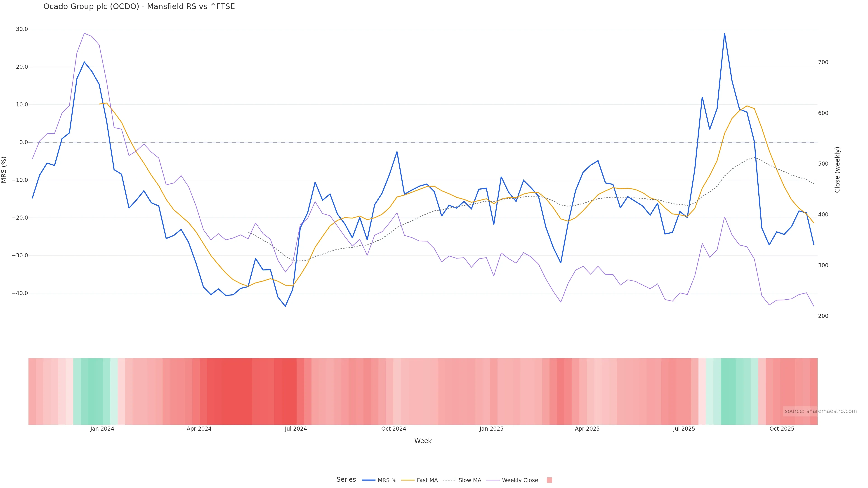This screenshot has height=488, width=868.
Task: Click the Jul 2024 x-axis tick label
Action: click(295, 429)
